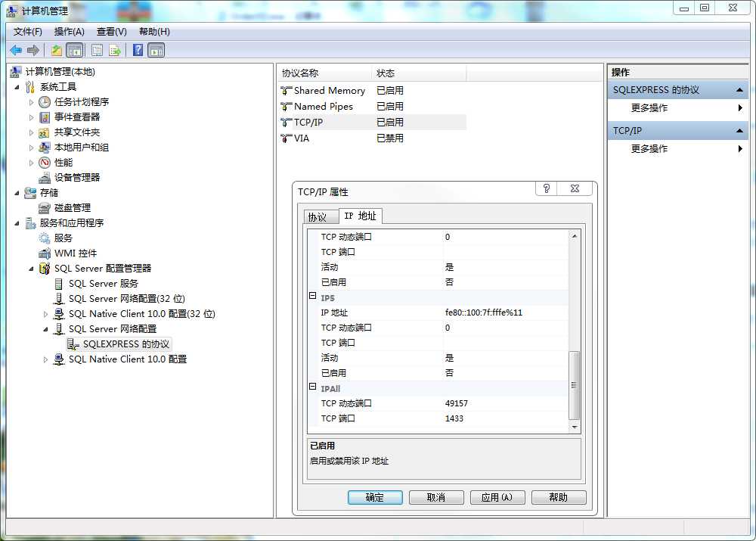Click the Back arrow toolbar icon
This screenshot has height=541, width=756.
click(x=16, y=50)
